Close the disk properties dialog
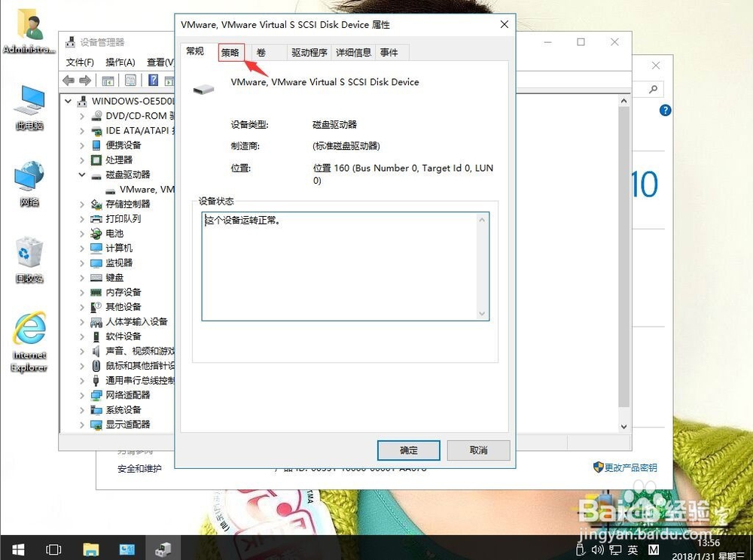Image resolution: width=753 pixels, height=560 pixels. coord(505,25)
